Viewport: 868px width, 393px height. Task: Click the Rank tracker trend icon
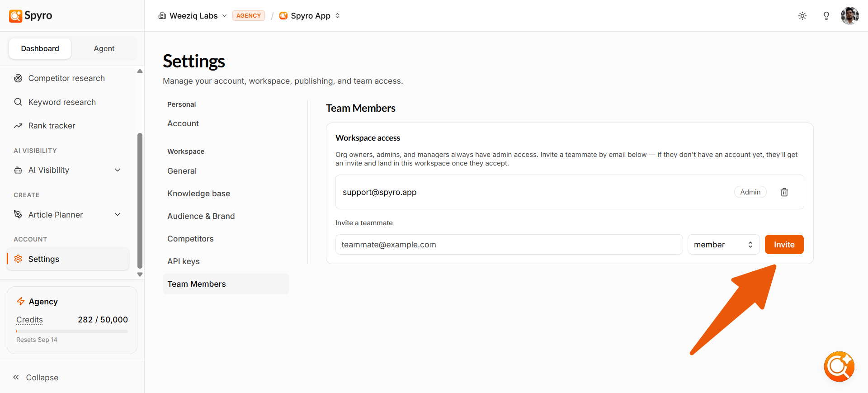coord(18,126)
